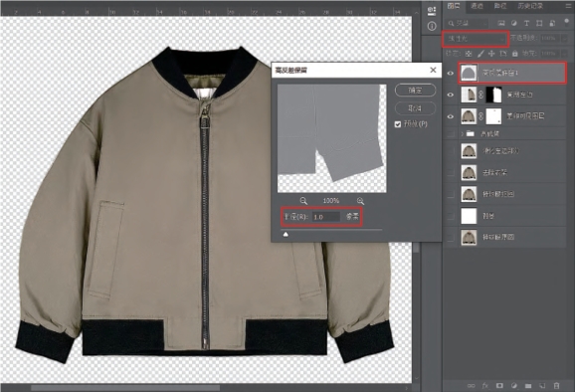
Task: Lock position with the move-arrows icon
Action: click(x=491, y=54)
